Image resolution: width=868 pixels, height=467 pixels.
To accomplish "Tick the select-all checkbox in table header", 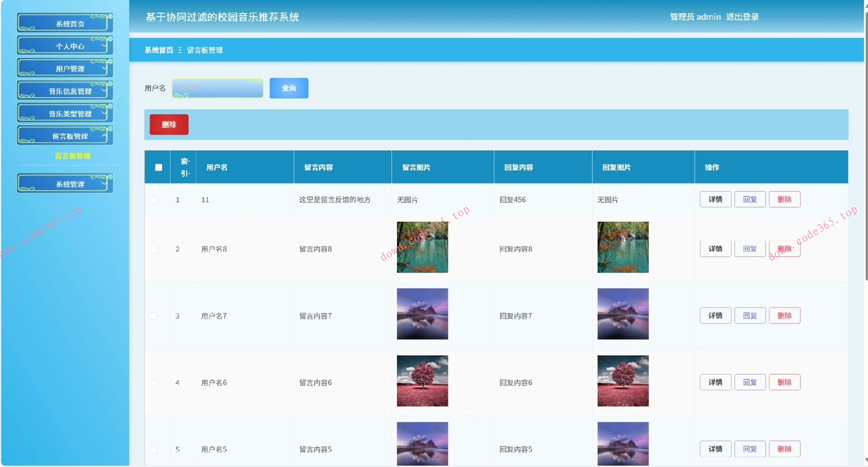I will (x=158, y=168).
